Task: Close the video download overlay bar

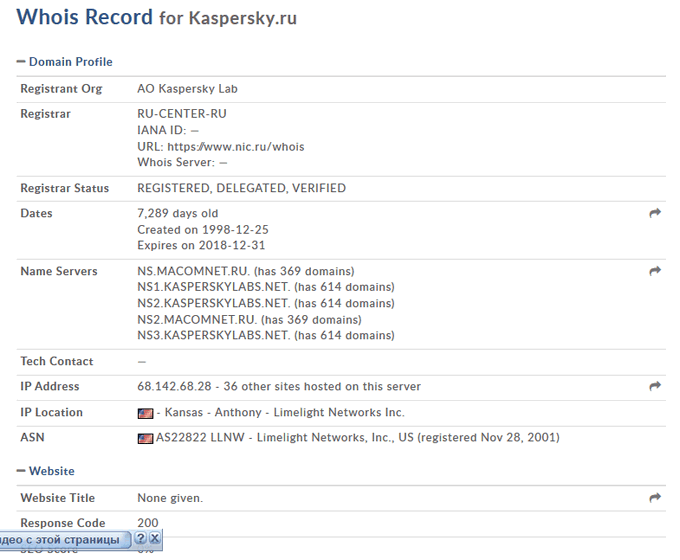Action: 154,539
